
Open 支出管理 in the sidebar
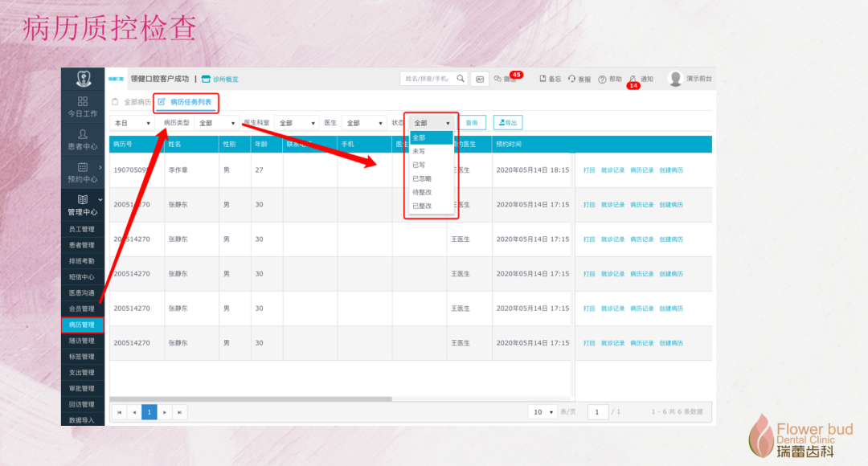(83, 373)
